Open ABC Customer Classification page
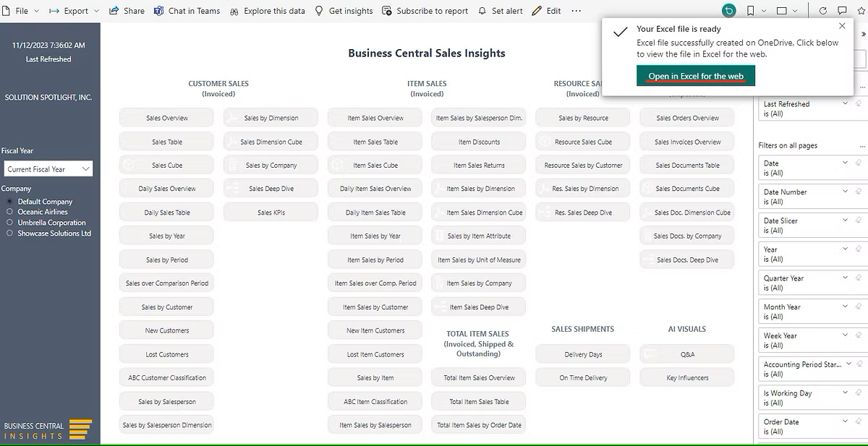 coord(167,378)
